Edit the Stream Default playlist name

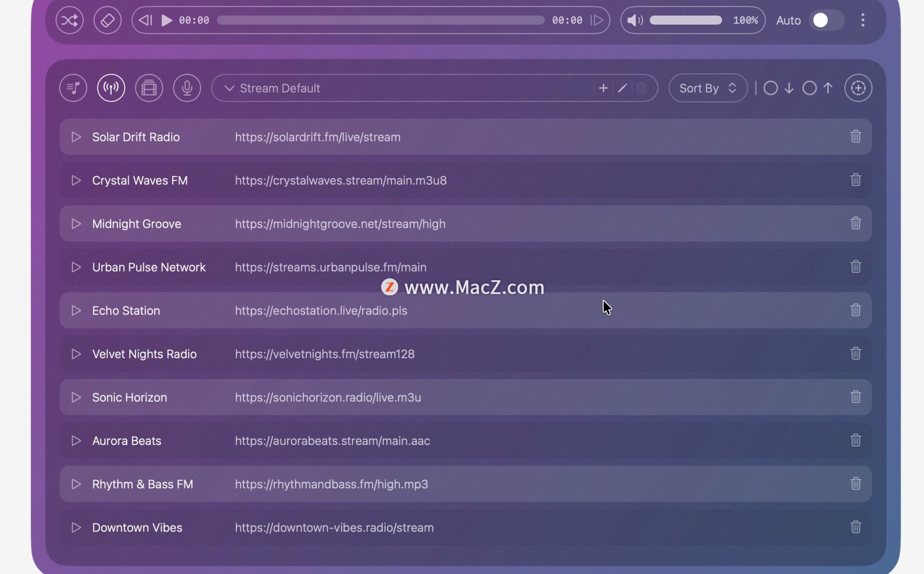pos(622,88)
